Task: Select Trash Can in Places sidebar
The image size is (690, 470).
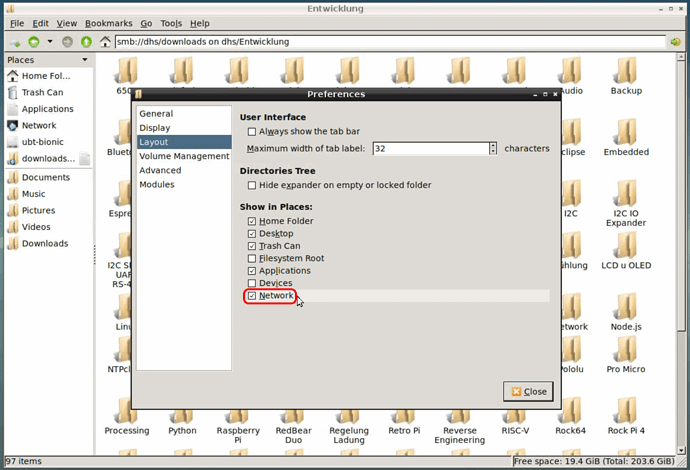Action: coord(48,92)
